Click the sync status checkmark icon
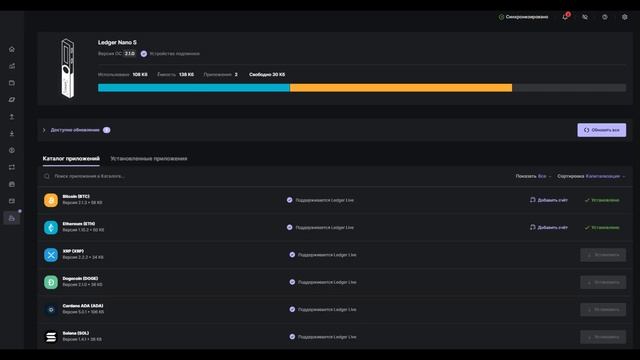 [501, 17]
